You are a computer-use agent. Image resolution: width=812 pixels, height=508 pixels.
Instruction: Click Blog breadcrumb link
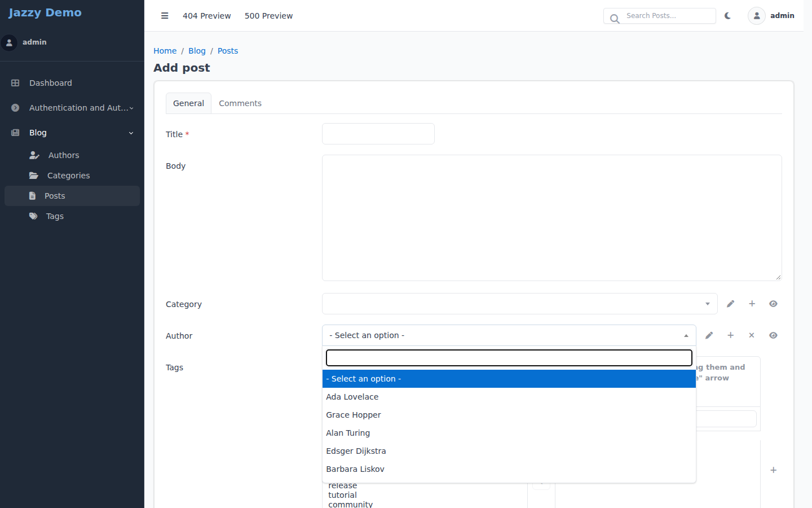point(197,51)
